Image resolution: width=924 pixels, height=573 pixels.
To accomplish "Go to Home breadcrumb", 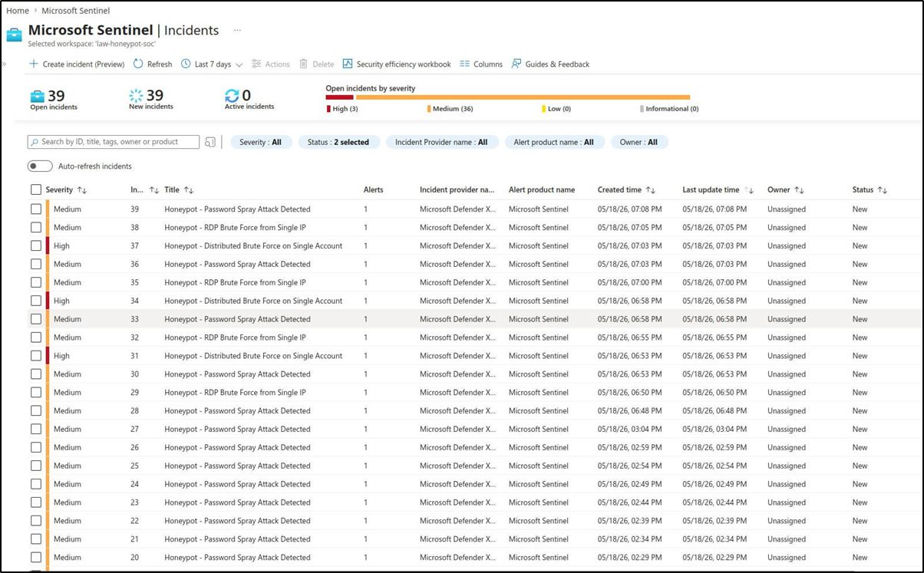I will (18, 11).
